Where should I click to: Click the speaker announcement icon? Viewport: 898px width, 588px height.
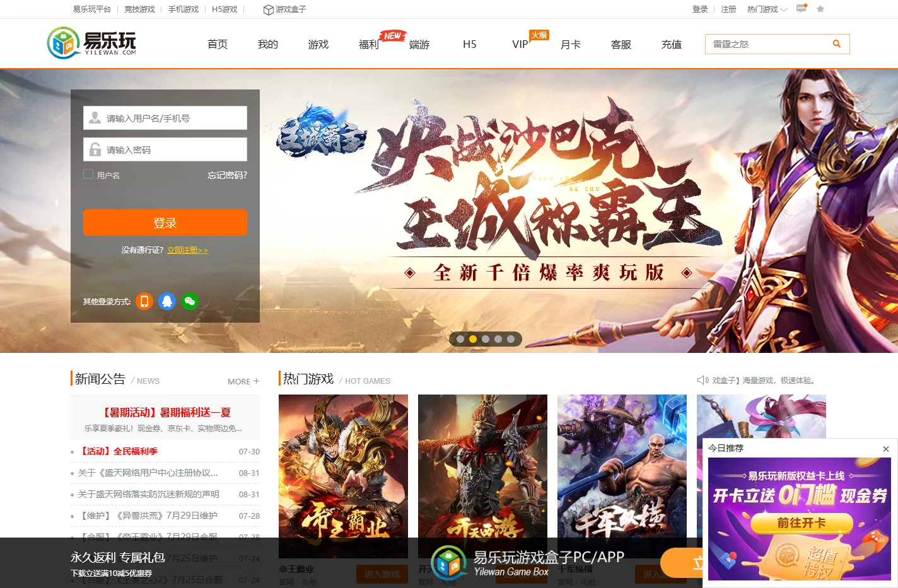(703, 380)
